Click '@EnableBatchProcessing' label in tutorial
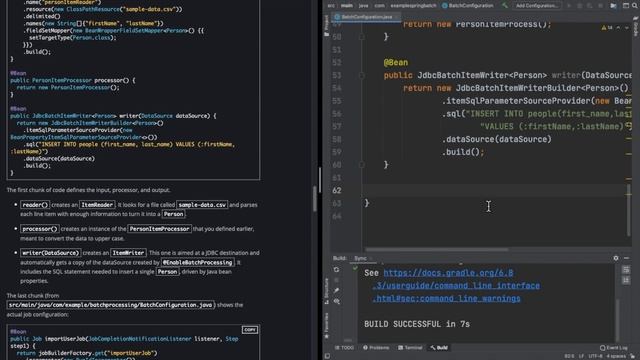 point(198,262)
